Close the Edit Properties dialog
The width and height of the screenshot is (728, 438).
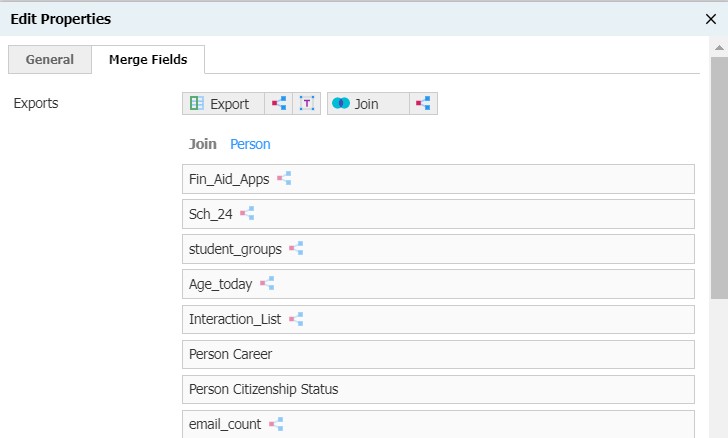[710, 18]
